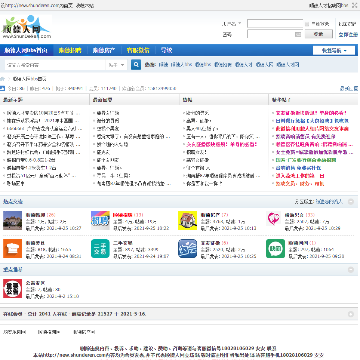Click the 顺德人网 site logo
360x360 pixels.
coord(27,27)
